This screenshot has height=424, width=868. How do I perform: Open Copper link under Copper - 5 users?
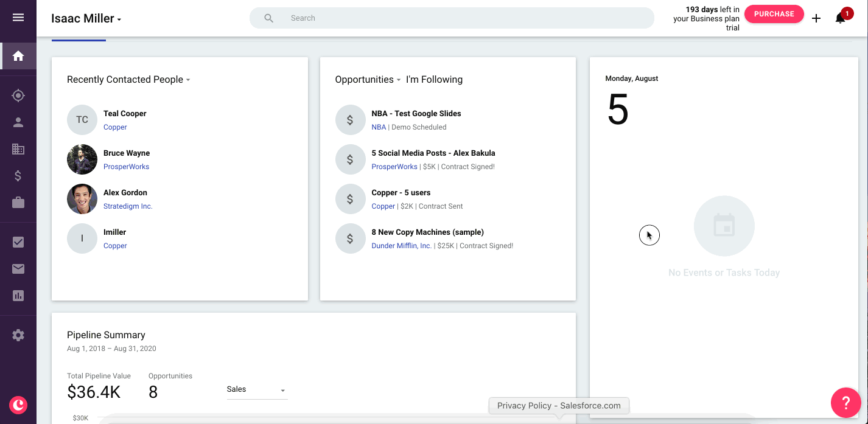point(383,206)
